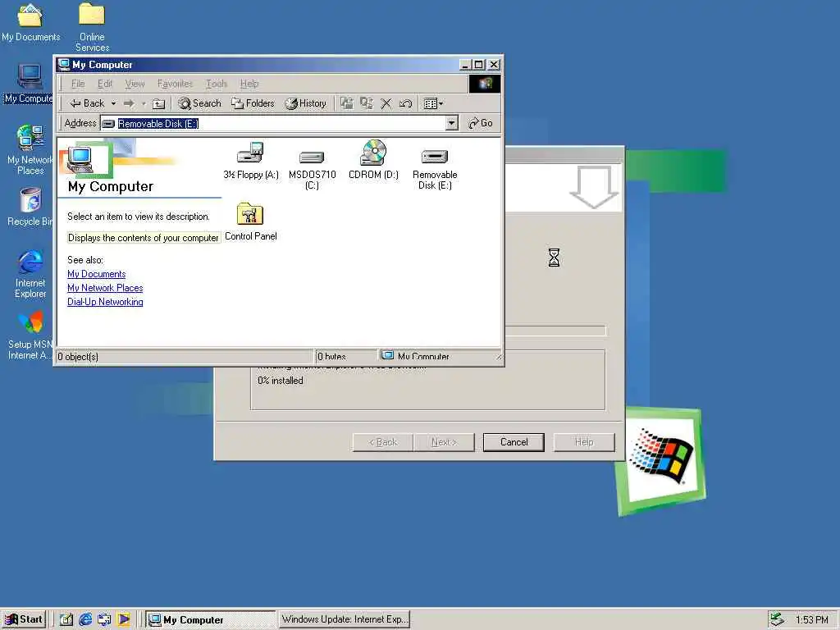This screenshot has height=630, width=840.
Task: Switch to Windows Update: Internet Exp... taskbar button
Action: (x=345, y=620)
